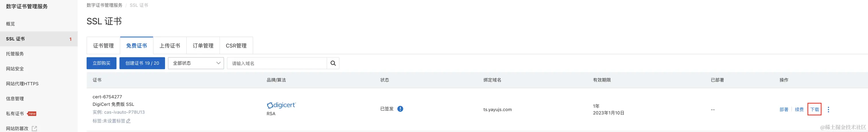Click the blue info icon beside 已签发
868x132 pixels.
pos(400,109)
